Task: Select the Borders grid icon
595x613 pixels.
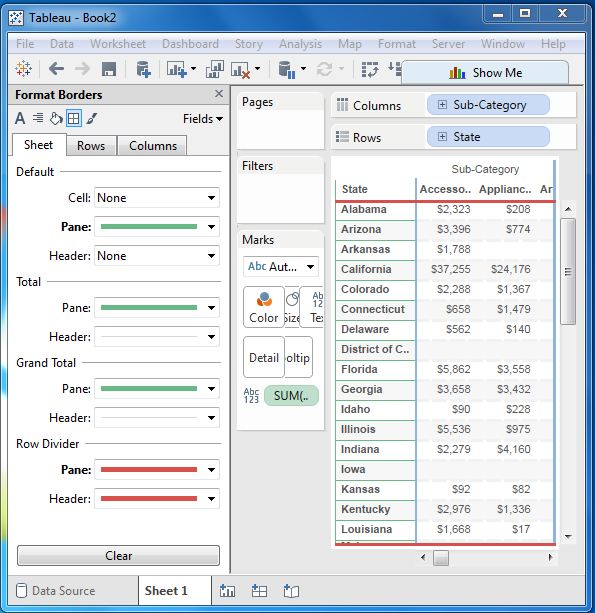Action: click(73, 118)
